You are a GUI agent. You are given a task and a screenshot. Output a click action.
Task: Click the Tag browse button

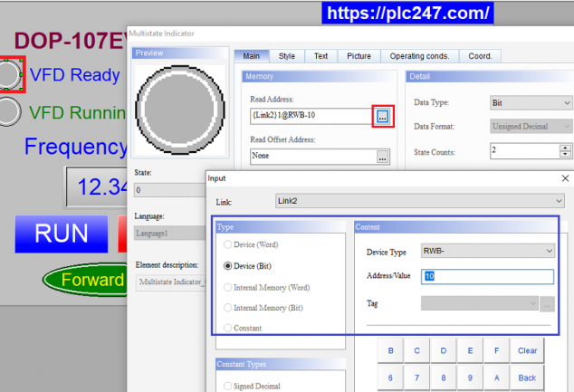[547, 304]
